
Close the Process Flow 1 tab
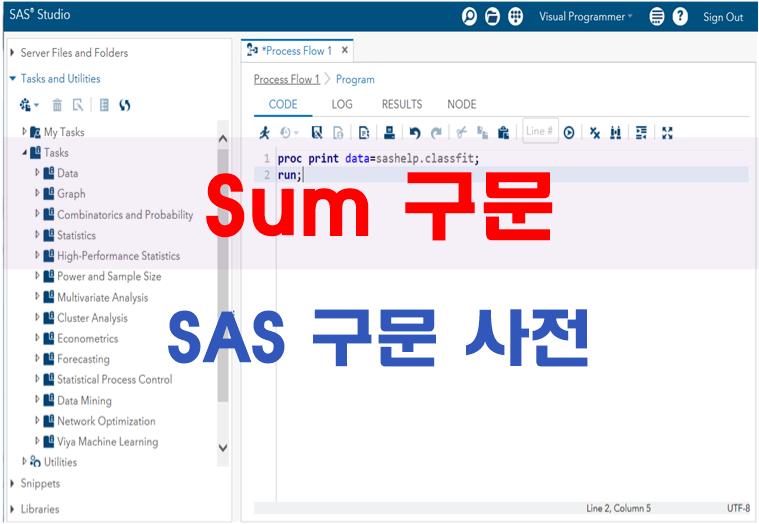click(x=345, y=50)
